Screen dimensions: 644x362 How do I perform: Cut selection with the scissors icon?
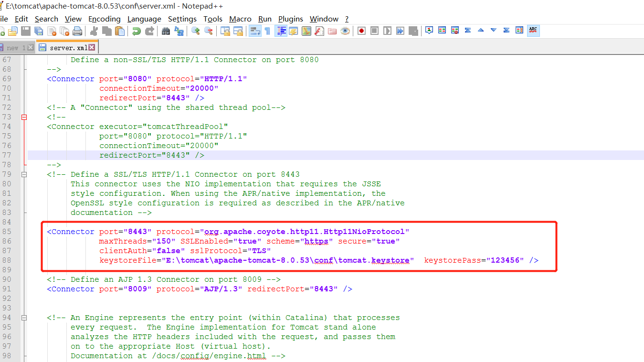click(94, 31)
